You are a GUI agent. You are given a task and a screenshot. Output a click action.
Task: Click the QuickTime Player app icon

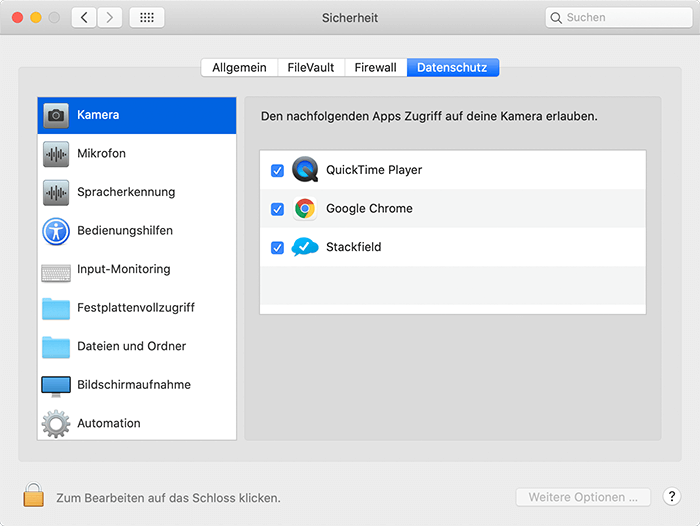point(305,169)
